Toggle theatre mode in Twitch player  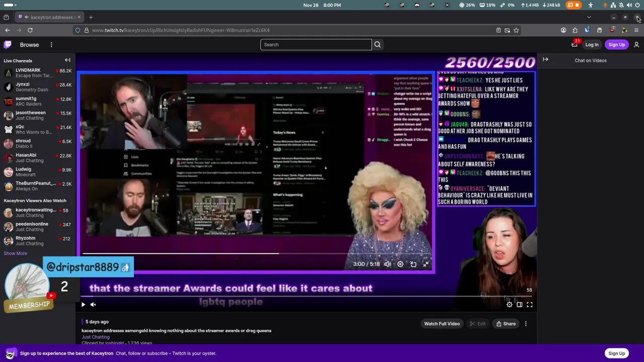(519, 304)
